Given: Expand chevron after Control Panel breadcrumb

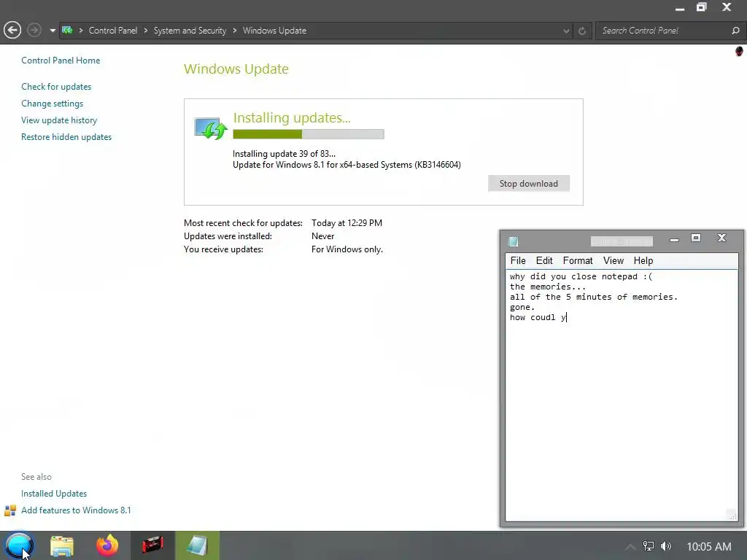Looking at the screenshot, I should coord(146,31).
